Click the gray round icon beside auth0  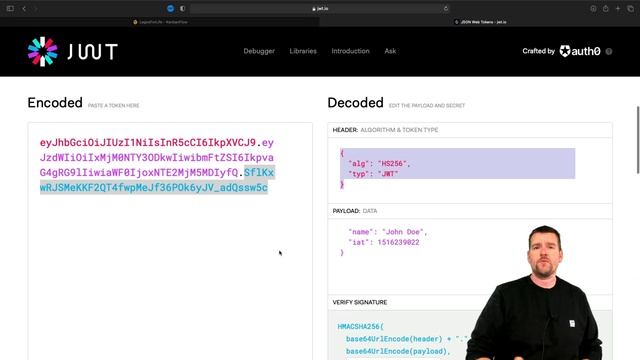click(609, 51)
